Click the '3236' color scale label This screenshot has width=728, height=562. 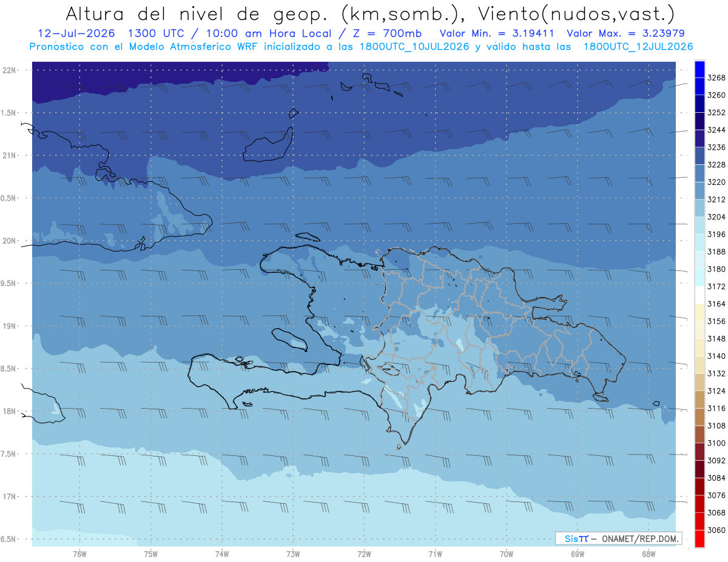(x=716, y=147)
